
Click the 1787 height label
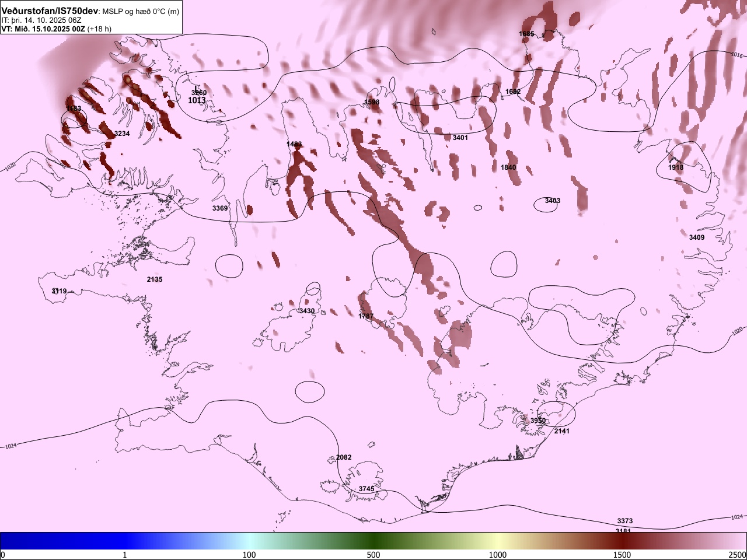click(x=366, y=316)
